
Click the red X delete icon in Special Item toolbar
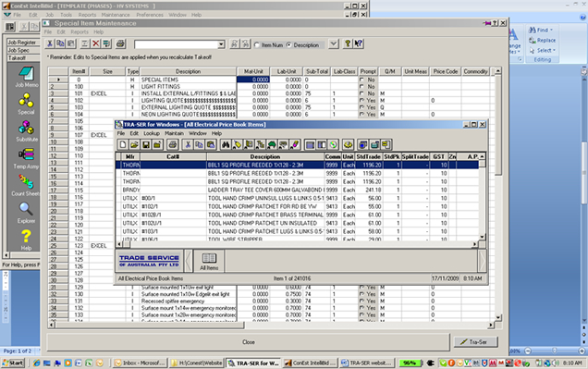click(x=96, y=43)
